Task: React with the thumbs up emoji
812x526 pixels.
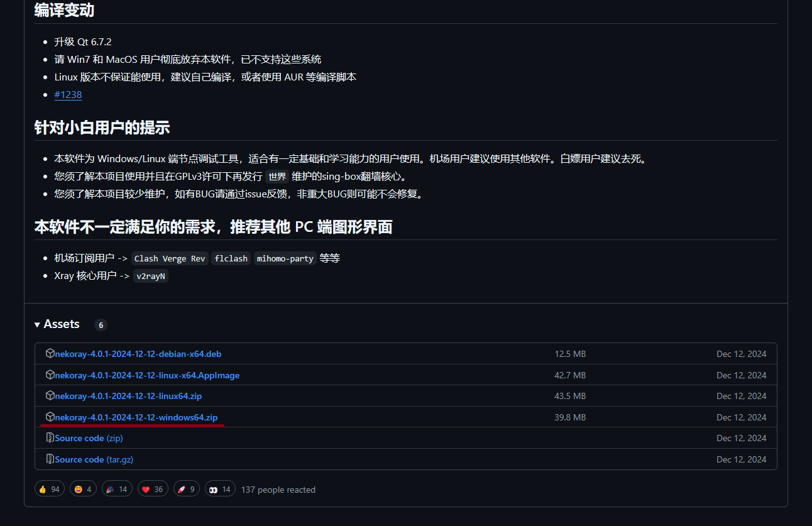Action: [x=49, y=490]
